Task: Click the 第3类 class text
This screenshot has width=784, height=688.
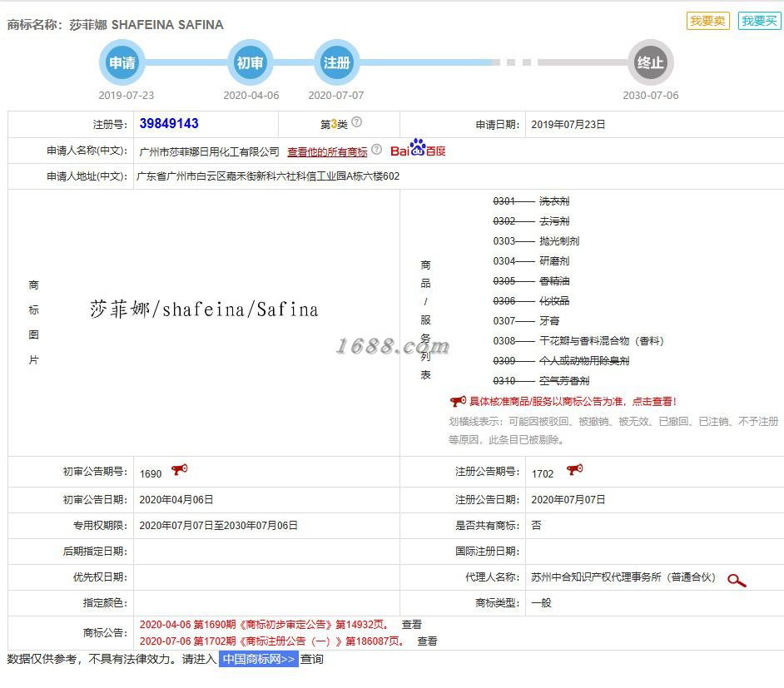Action: (x=334, y=124)
